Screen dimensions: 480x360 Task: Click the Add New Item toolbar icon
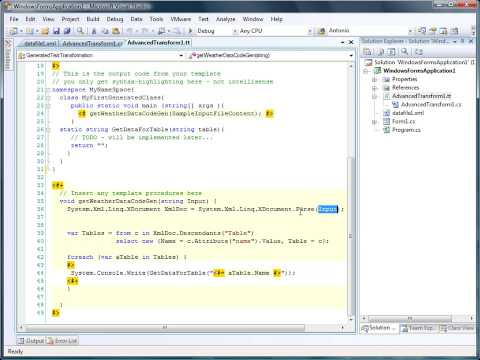(29, 31)
